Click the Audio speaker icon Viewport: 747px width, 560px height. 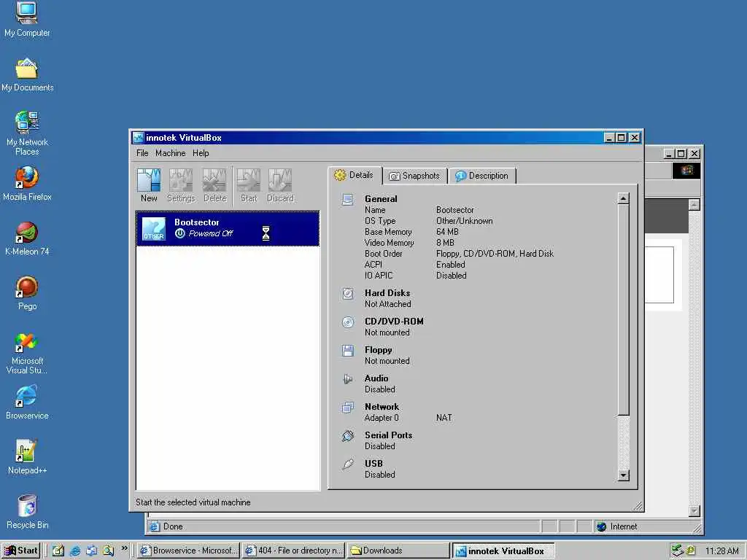coord(348,379)
